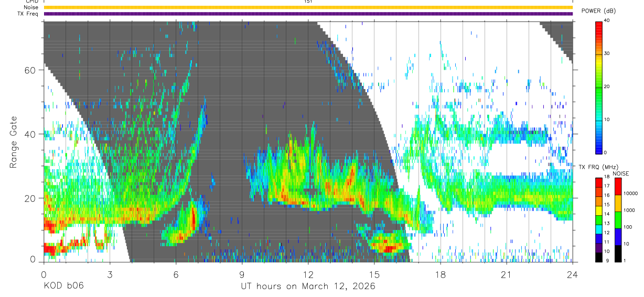Click the purple TX Freq strip above the plot
Screen dimensions: 644x297
tap(308, 14)
